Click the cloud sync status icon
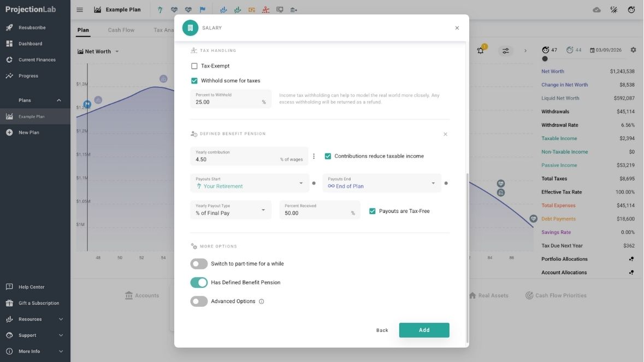Screen dimensions: 644x362 point(596,10)
